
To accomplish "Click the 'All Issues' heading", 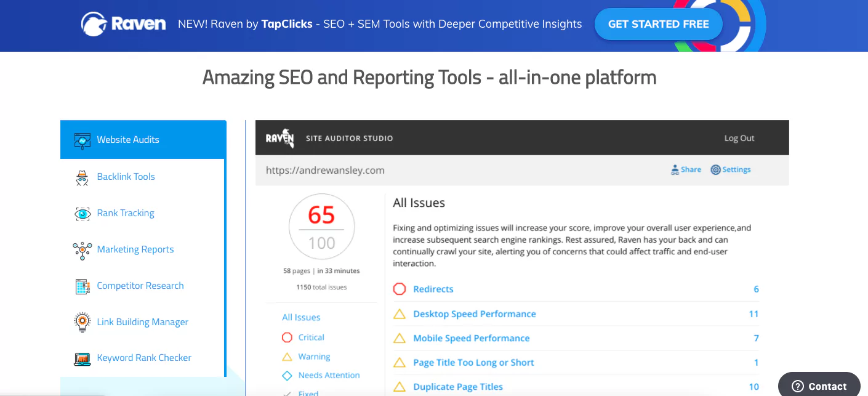I will pyautogui.click(x=419, y=203).
